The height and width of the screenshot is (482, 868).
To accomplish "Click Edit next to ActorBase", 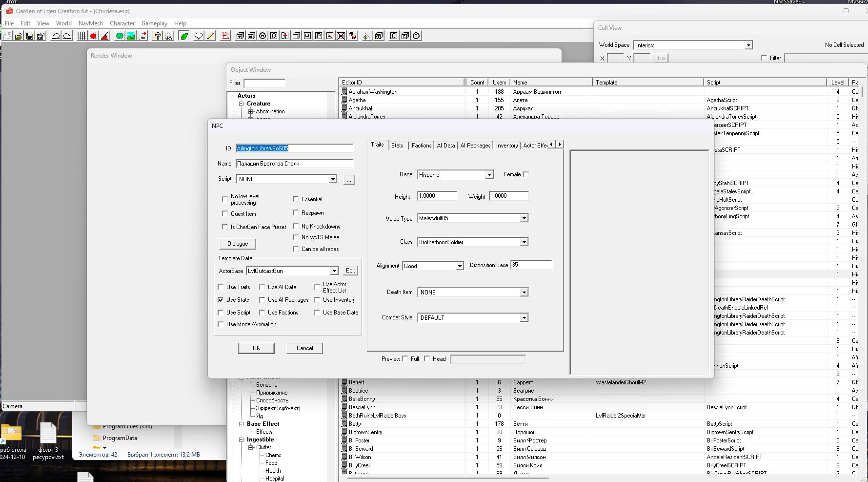I will tap(350, 271).
